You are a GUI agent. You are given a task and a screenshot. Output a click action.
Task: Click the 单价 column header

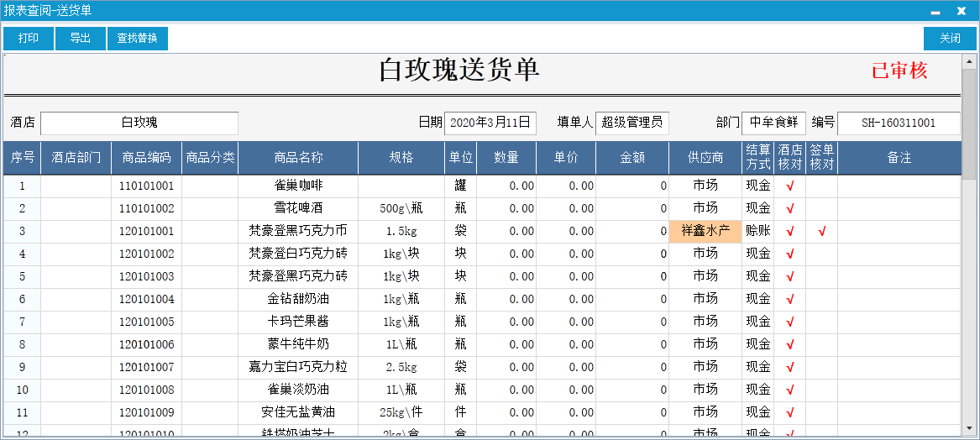tap(566, 158)
